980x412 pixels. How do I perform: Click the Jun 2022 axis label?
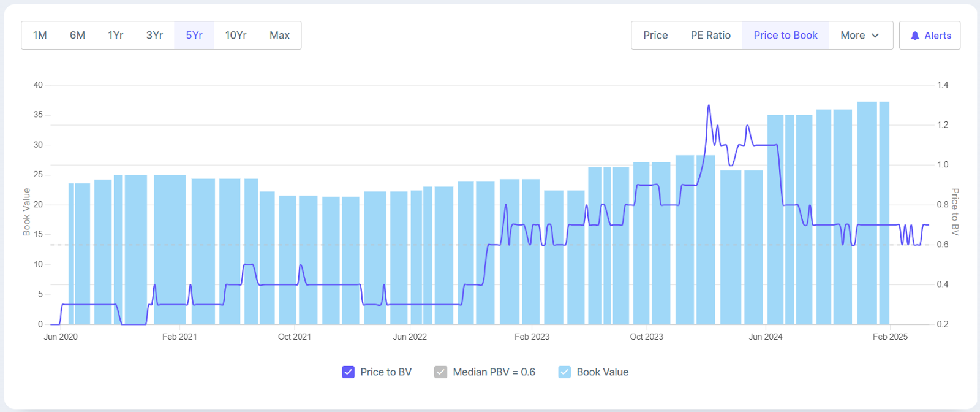click(410, 337)
